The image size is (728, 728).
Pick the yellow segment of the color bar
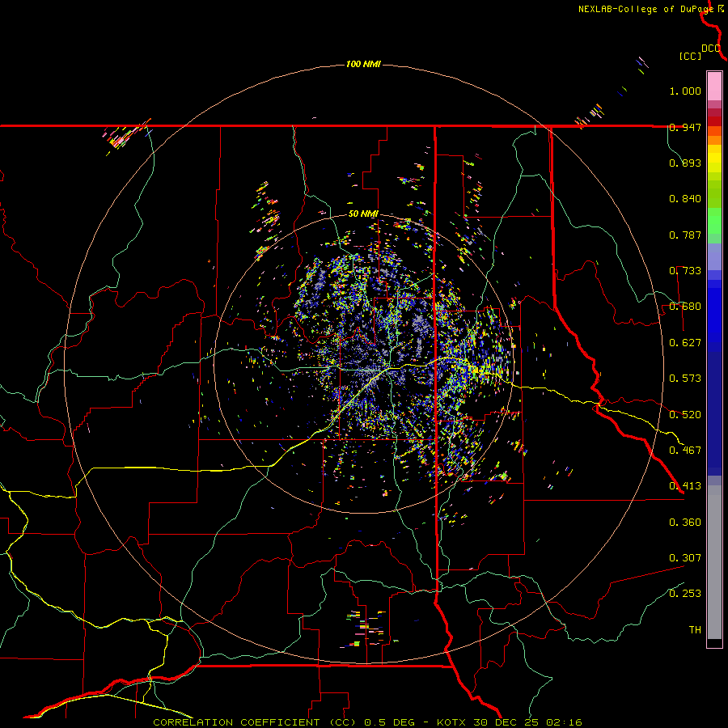click(714, 159)
